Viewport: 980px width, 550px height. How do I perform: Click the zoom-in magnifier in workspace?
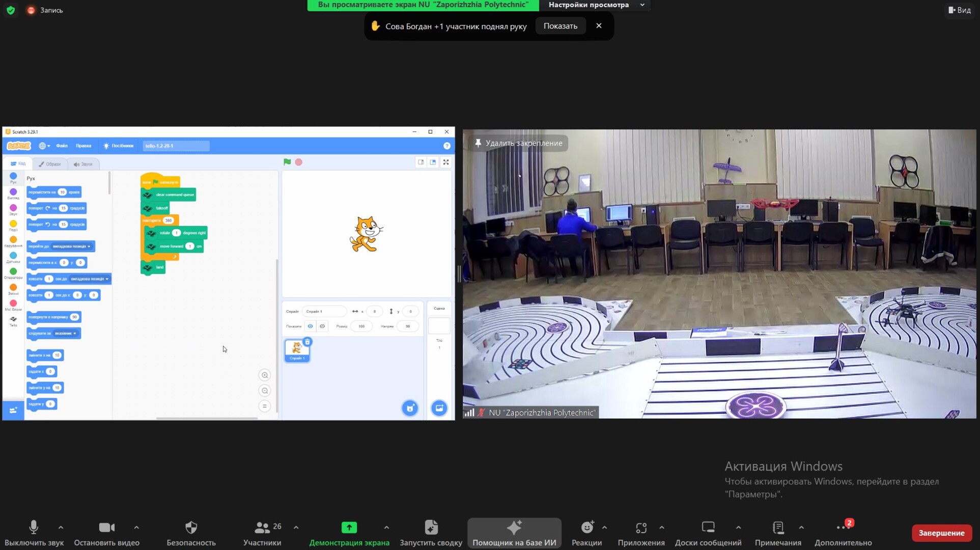pyautogui.click(x=265, y=375)
